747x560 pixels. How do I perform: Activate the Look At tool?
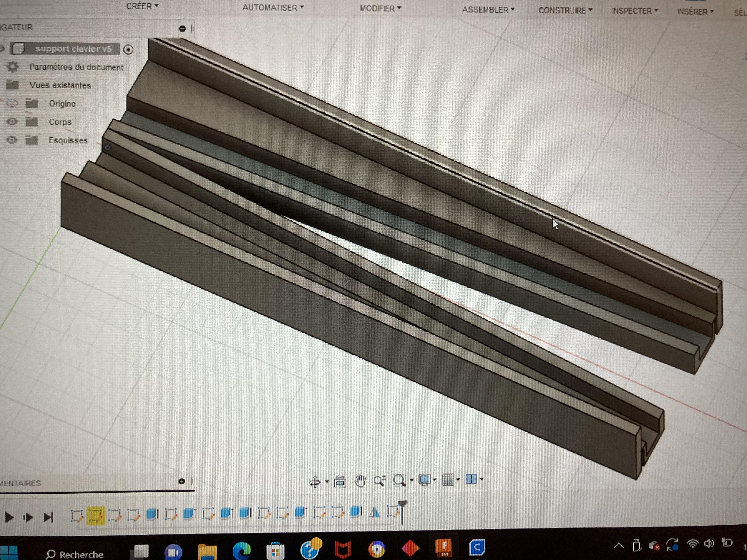coord(340,482)
